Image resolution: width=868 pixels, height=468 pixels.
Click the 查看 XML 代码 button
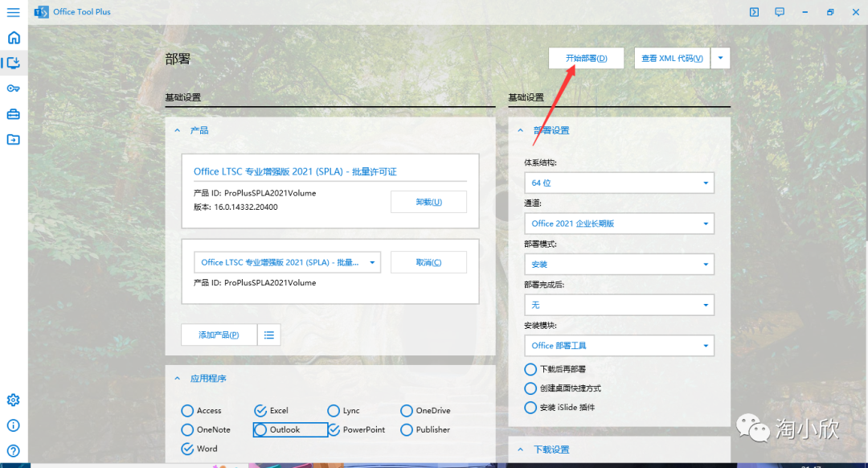672,58
